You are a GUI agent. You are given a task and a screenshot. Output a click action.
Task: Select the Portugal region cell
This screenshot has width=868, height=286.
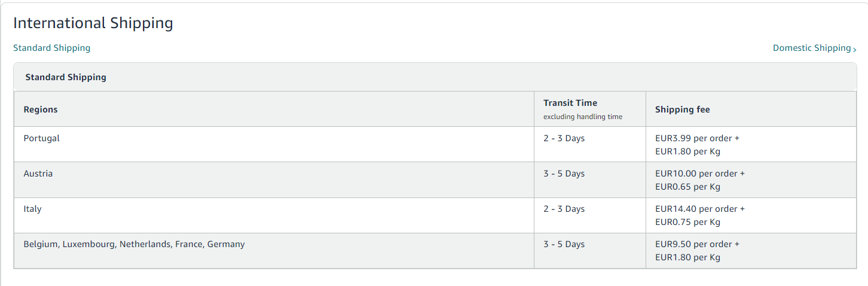(42, 138)
